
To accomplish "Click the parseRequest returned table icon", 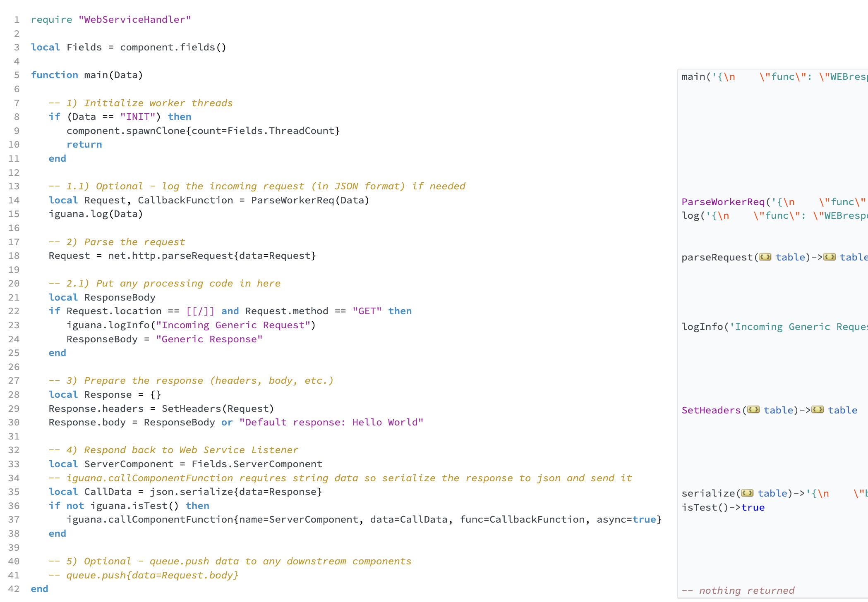I will (829, 257).
